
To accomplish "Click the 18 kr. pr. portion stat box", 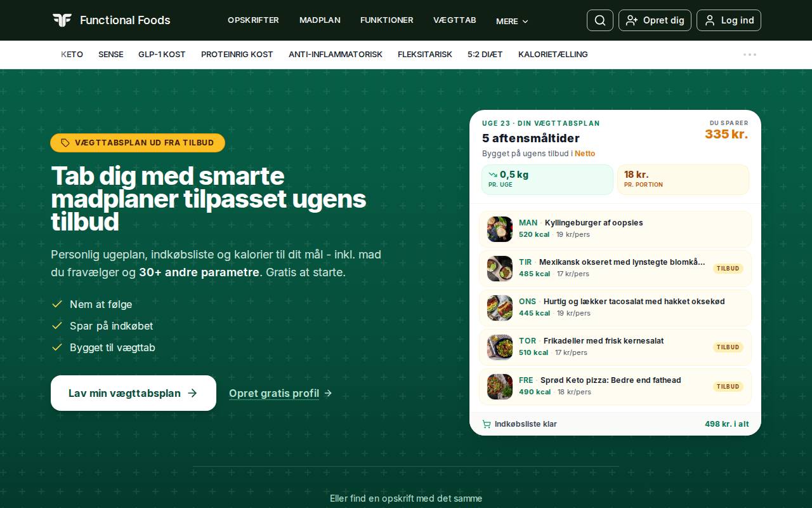I will point(683,180).
